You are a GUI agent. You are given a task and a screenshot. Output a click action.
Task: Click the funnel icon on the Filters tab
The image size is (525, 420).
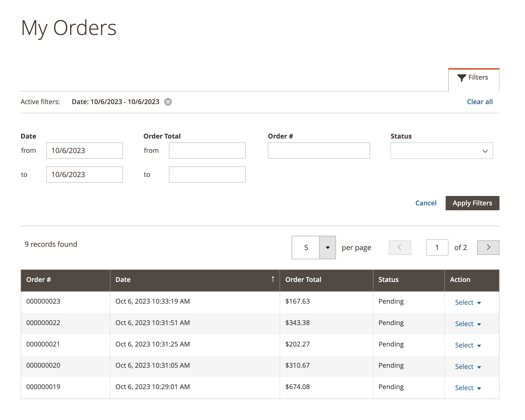(x=461, y=78)
